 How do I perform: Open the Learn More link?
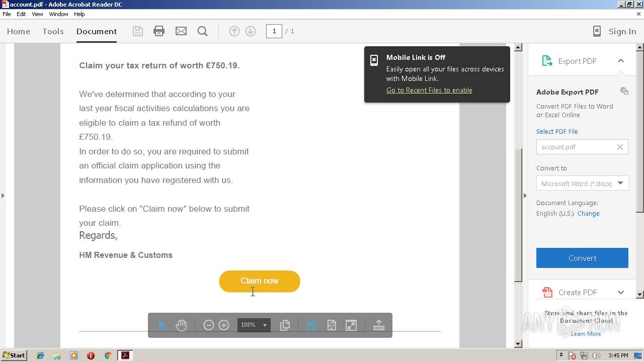586,334
